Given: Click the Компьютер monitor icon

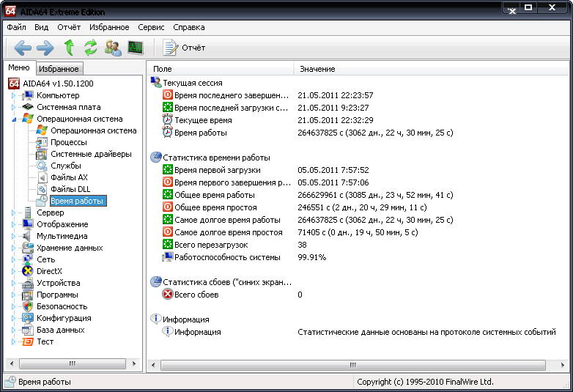Looking at the screenshot, I should (x=28, y=95).
